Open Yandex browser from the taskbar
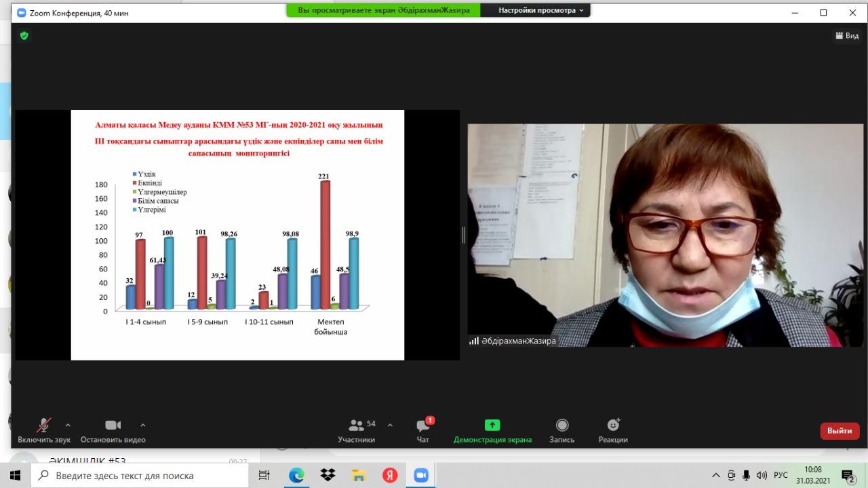868x488 pixels. point(390,475)
